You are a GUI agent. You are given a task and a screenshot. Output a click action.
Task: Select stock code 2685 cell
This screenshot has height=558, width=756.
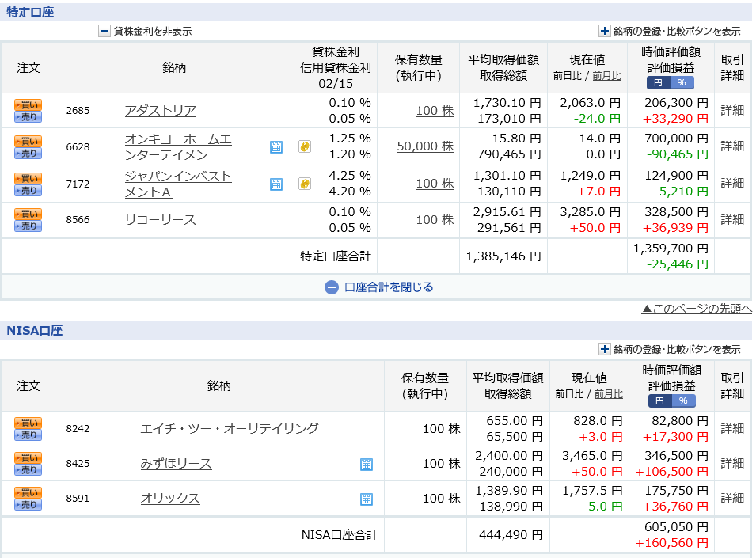click(78, 110)
